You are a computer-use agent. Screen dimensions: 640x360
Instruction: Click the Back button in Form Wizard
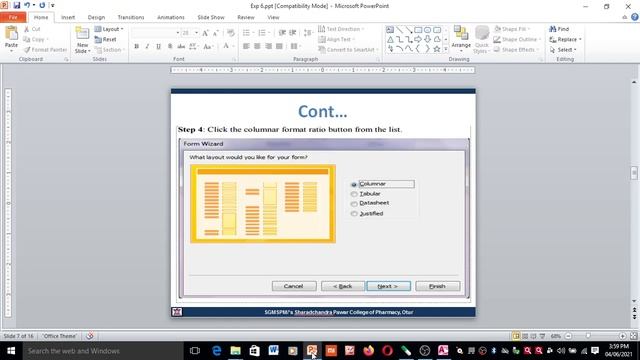[x=343, y=286]
